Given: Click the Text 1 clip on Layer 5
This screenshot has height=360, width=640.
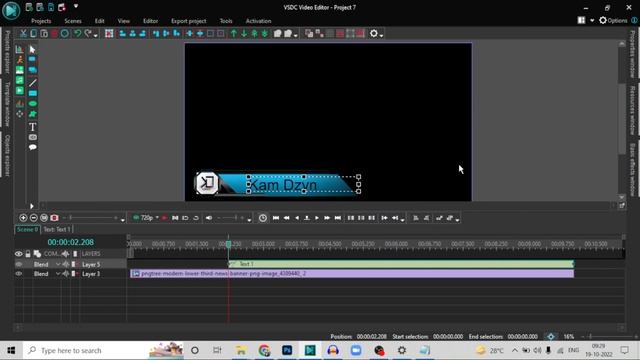Looking at the screenshot, I should click(x=401, y=264).
